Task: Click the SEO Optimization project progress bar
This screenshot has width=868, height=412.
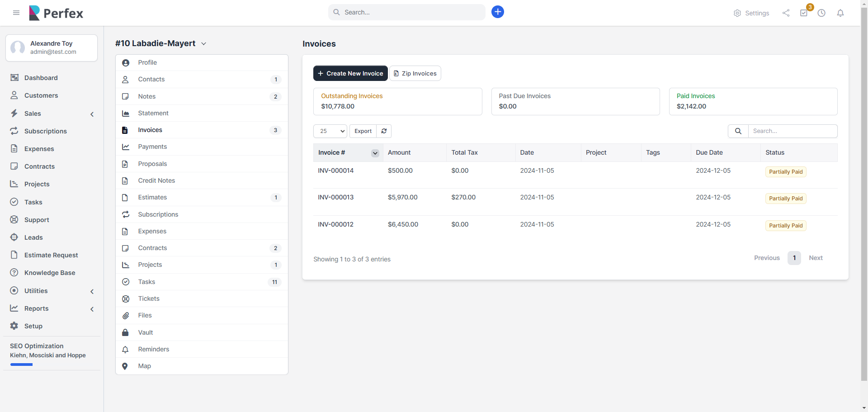Action: pos(21,365)
